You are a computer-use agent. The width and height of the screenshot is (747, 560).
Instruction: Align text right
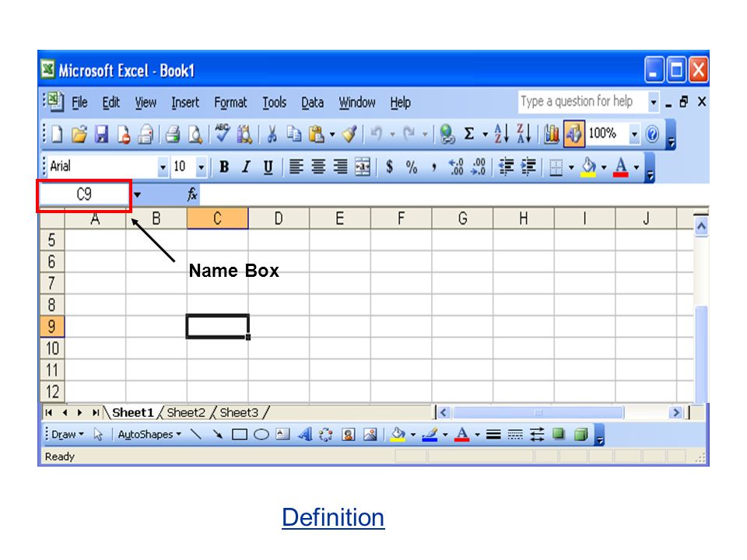[x=340, y=166]
